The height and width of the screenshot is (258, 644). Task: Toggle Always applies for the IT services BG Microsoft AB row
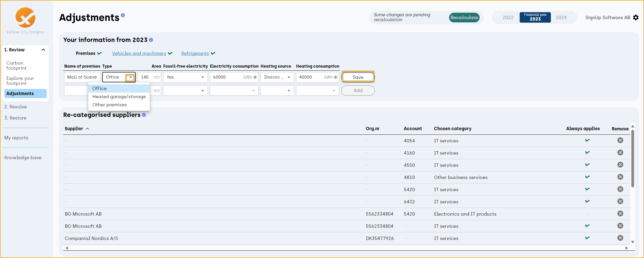pyautogui.click(x=587, y=225)
